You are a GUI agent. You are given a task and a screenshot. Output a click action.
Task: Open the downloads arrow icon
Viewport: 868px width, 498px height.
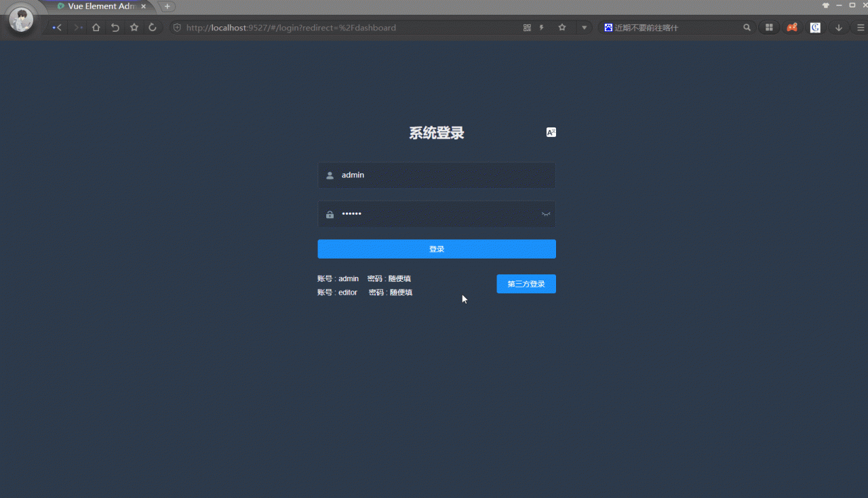pos(839,28)
